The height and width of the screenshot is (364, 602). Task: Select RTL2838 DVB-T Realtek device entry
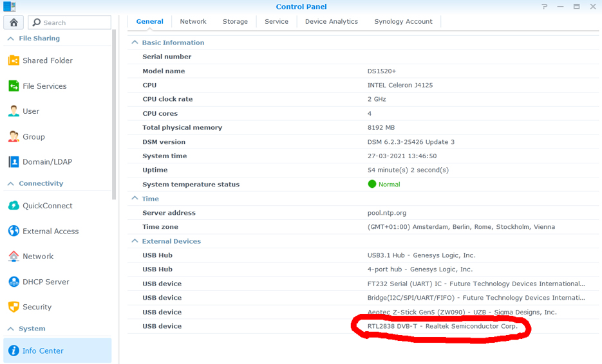(x=442, y=326)
